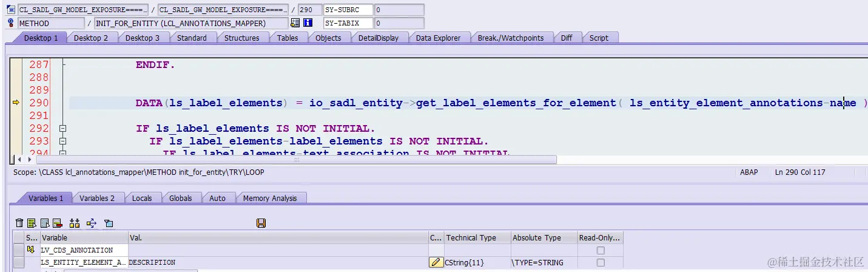The width and height of the screenshot is (868, 272).
Task: Click the program list icon beside CL_SADL_GW_MODEL_EXPOSURE
Action: 10,10
